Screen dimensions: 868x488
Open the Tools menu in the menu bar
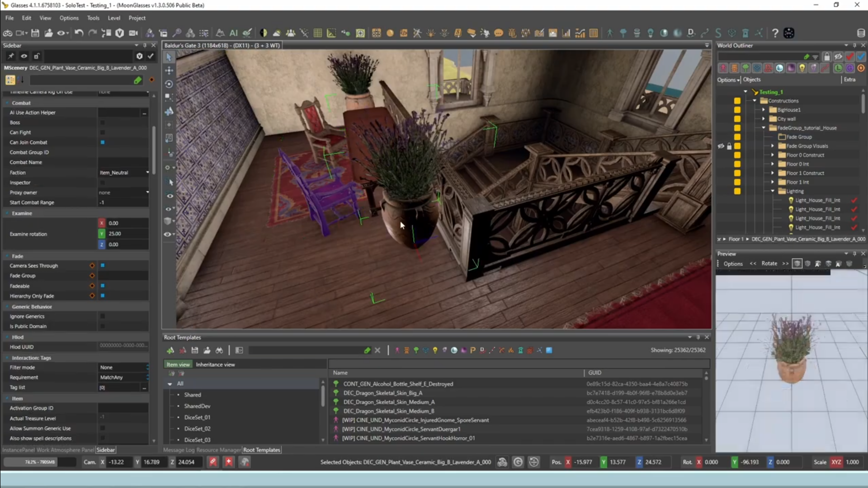click(93, 18)
